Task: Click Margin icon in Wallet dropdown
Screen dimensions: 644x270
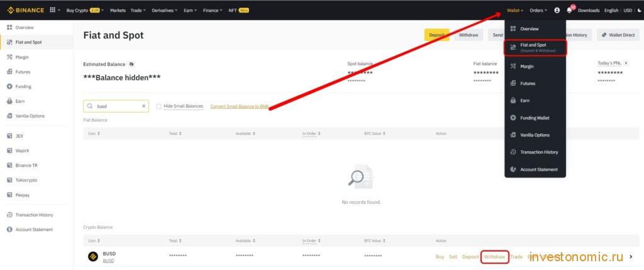Action: point(513,66)
